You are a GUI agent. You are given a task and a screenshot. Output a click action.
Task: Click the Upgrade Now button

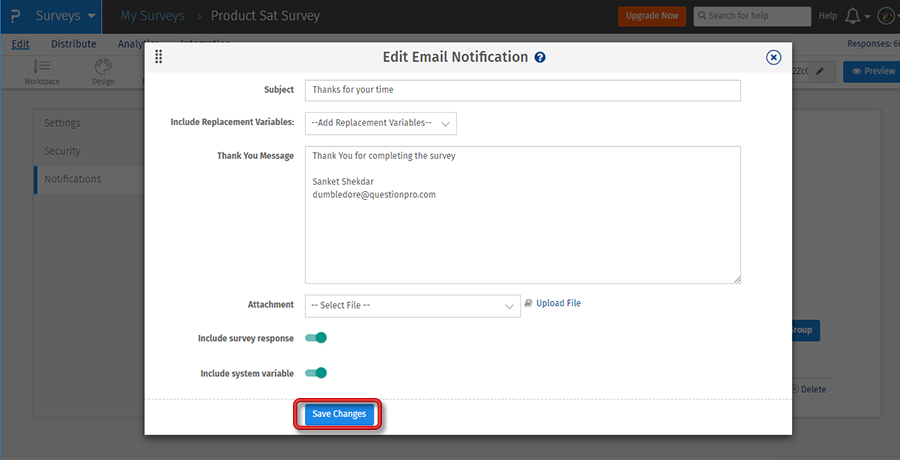[653, 16]
